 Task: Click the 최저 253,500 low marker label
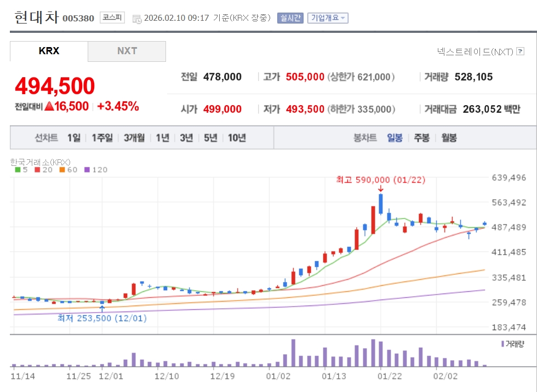tap(102, 318)
